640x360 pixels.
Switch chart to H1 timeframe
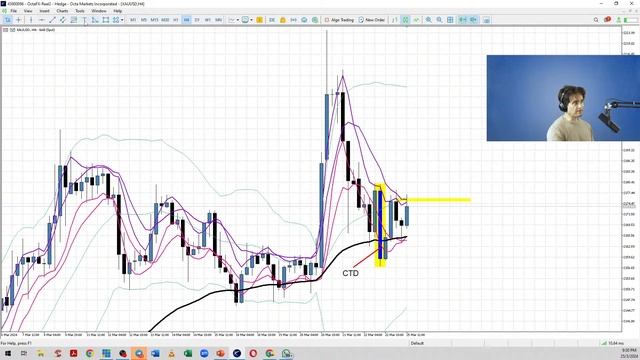176,20
